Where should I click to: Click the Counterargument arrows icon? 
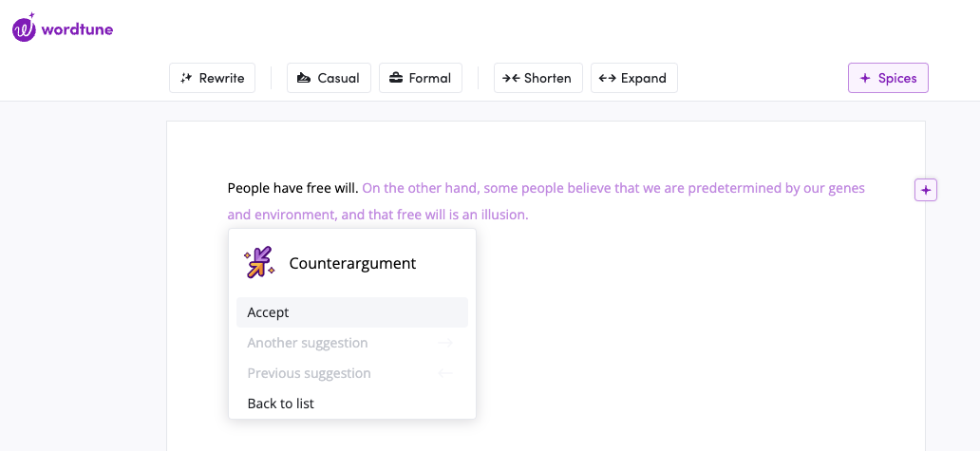pyautogui.click(x=259, y=263)
